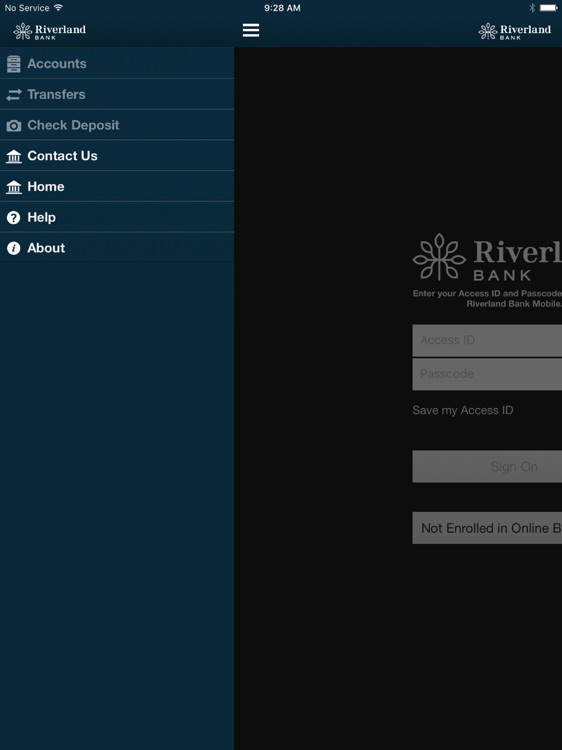The width and height of the screenshot is (562, 750).
Task: Go to Home in the menu
Action: tap(117, 186)
